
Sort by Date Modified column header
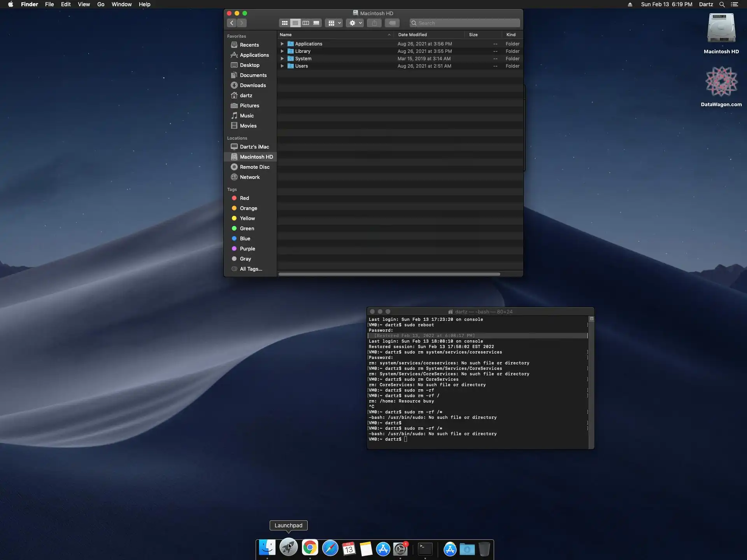[x=412, y=35]
